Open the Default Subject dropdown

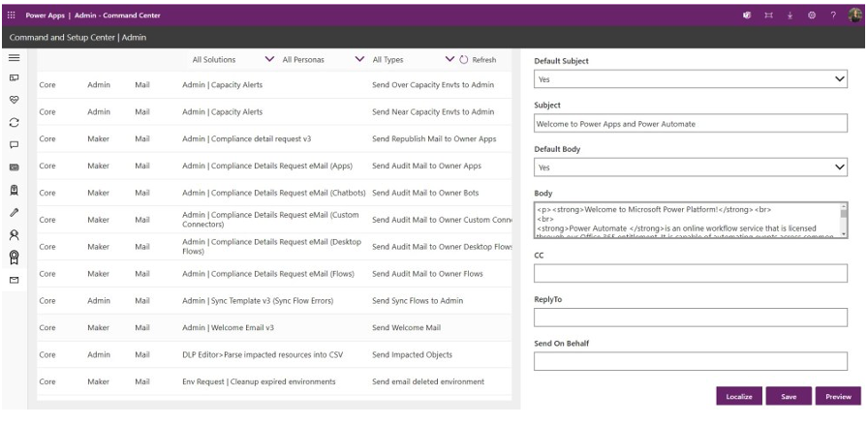coord(690,80)
